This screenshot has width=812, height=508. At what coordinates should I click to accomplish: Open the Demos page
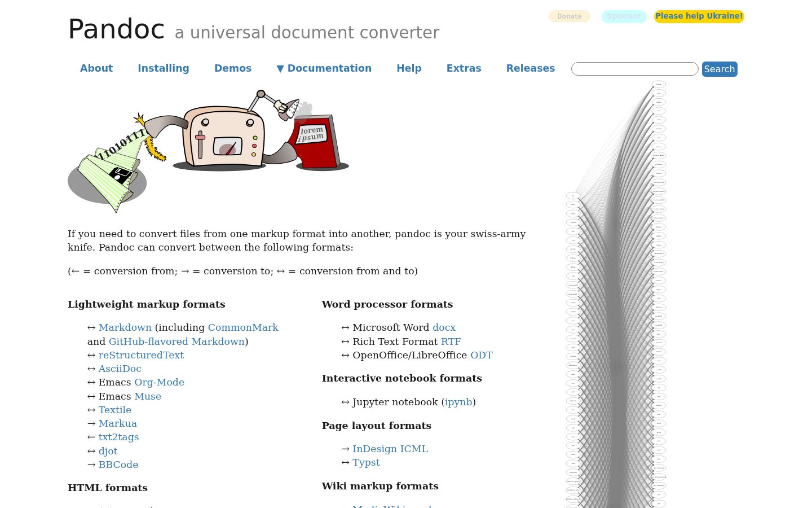tap(233, 68)
